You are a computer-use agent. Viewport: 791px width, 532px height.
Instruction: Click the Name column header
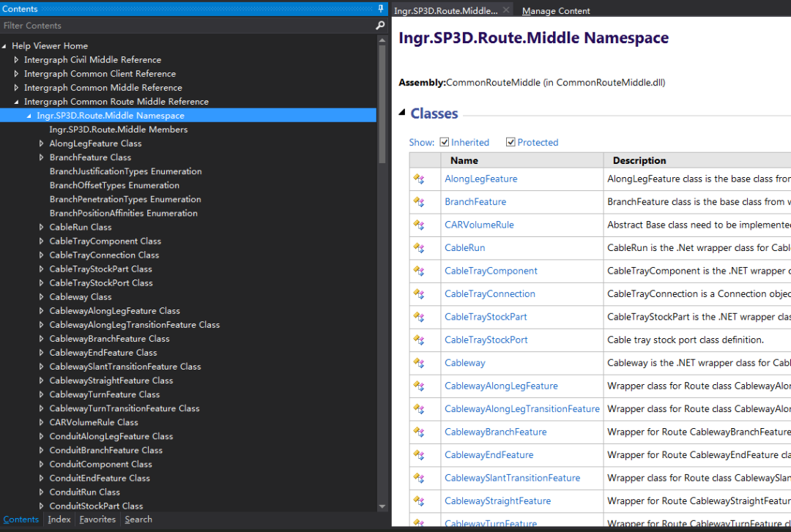pyautogui.click(x=521, y=160)
